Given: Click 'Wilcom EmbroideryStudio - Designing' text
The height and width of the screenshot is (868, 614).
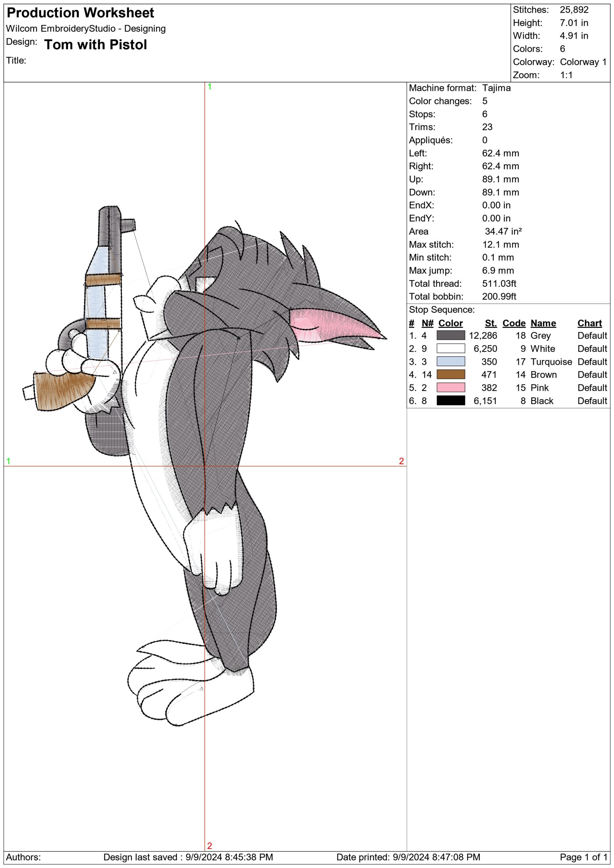Looking at the screenshot, I should [86, 29].
